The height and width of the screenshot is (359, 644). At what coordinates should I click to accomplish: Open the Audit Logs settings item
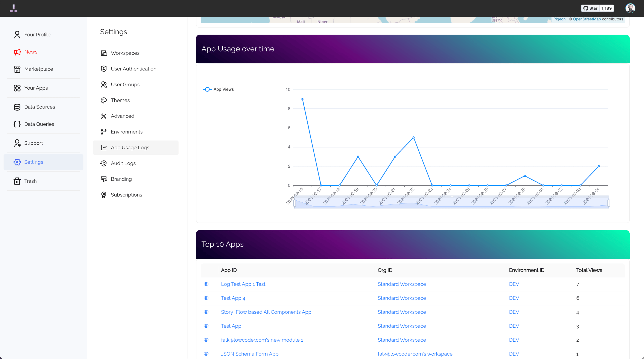tap(135, 163)
